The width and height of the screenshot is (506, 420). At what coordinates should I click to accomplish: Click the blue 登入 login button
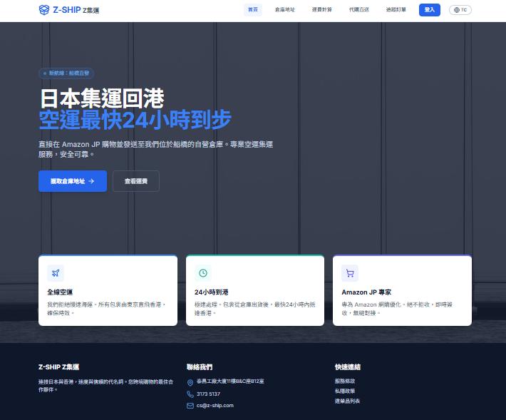tap(430, 10)
